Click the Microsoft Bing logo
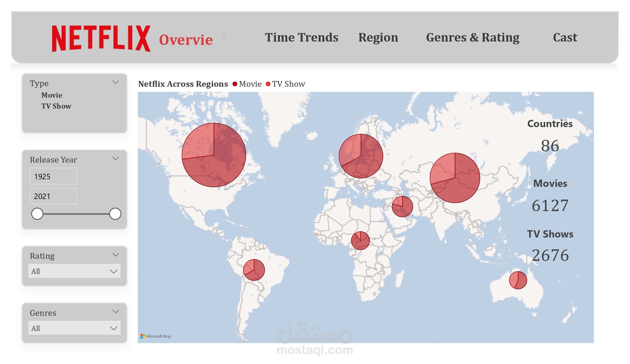Screen dimensions: 630x364 click(x=155, y=336)
